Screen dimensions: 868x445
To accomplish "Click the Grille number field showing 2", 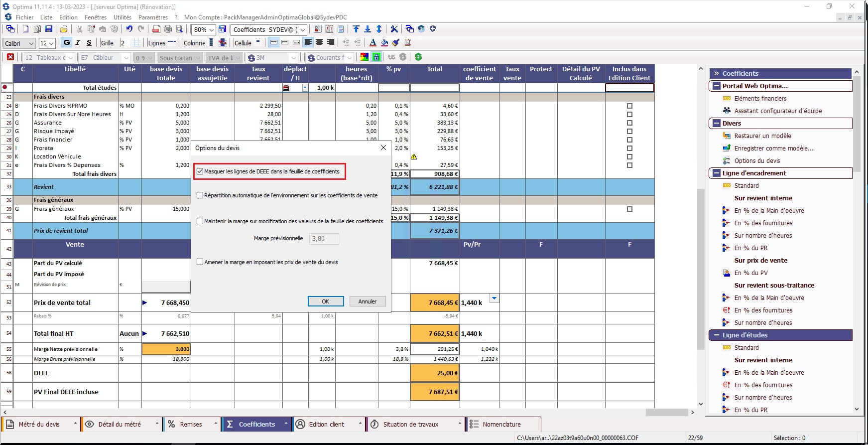I will tap(124, 43).
